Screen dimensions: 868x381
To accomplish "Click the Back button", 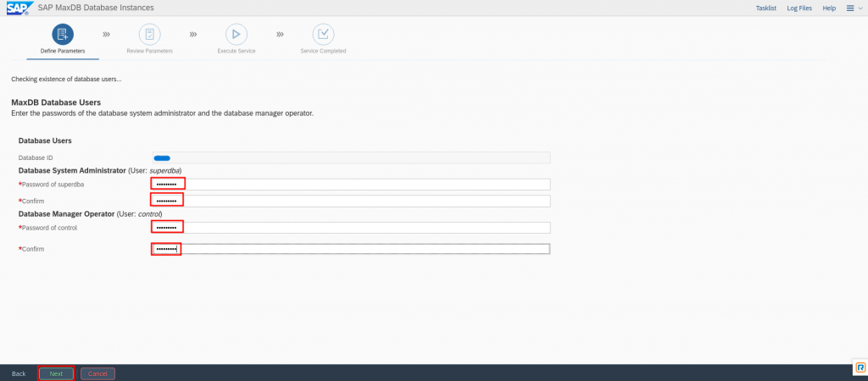I will (19, 373).
